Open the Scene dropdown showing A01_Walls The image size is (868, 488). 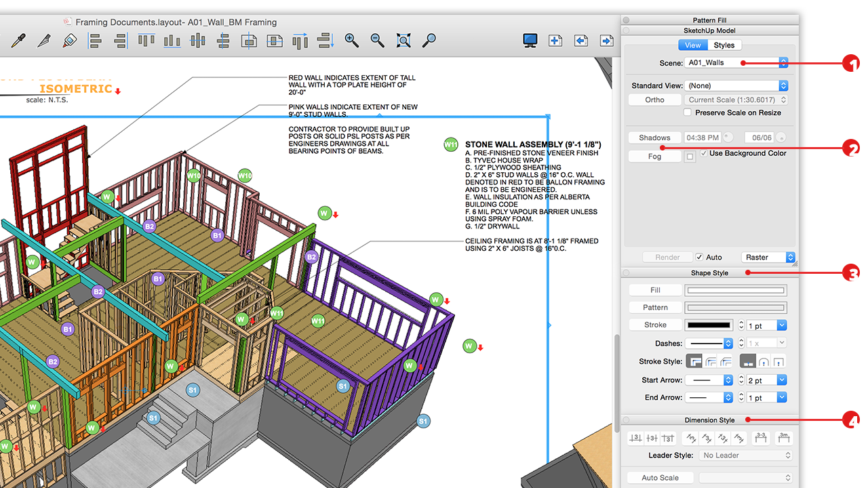coord(783,61)
